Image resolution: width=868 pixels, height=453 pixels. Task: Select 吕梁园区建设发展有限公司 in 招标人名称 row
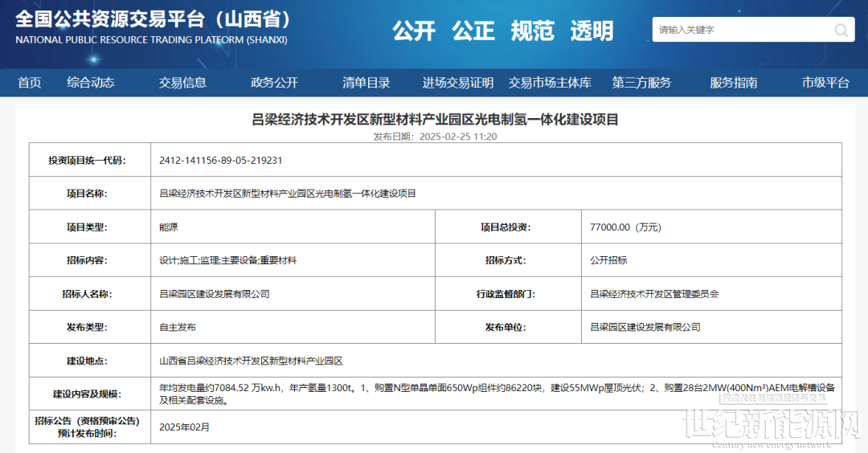[x=215, y=294]
